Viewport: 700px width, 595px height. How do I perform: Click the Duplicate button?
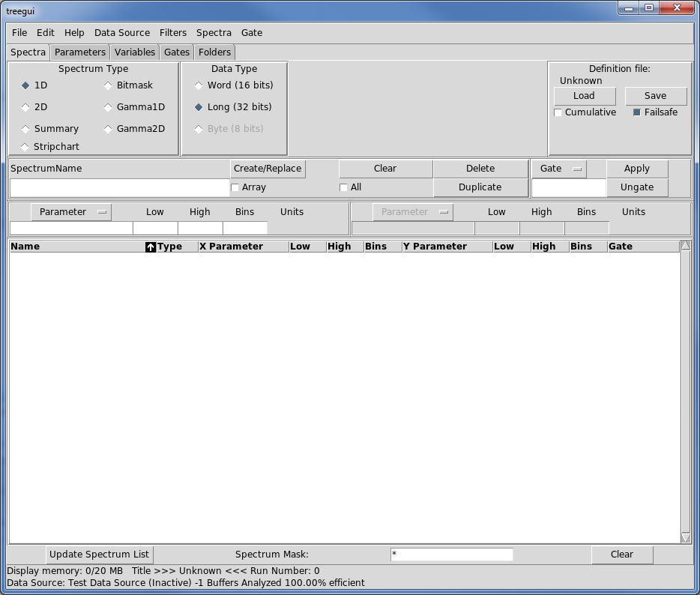(480, 187)
